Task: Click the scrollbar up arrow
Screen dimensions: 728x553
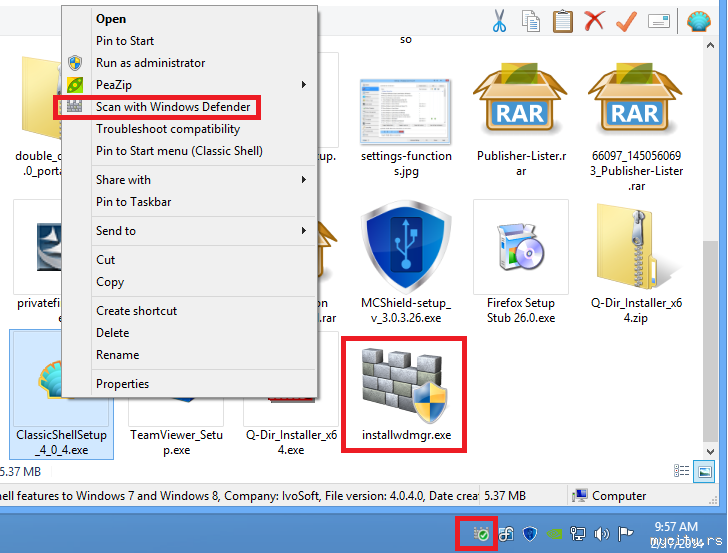Action: pyautogui.click(x=710, y=45)
